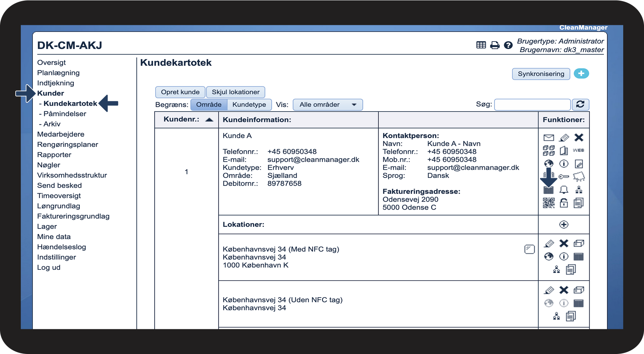
Task: Sort by Kundenr. using the arrow
Action: (209, 120)
